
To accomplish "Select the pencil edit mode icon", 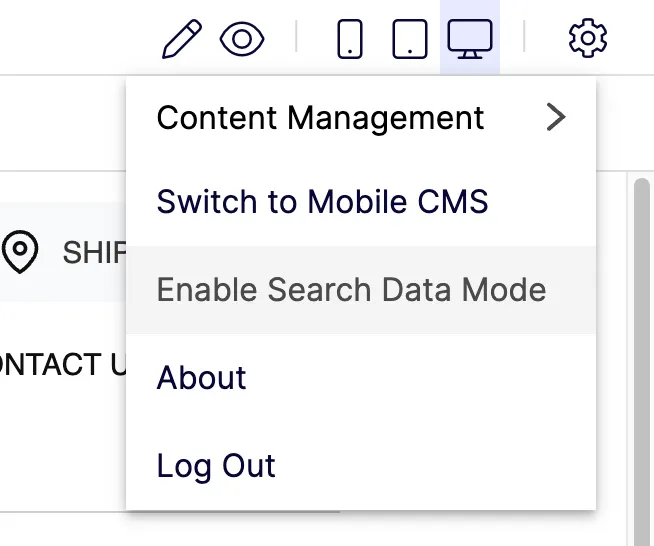I will coord(182,38).
